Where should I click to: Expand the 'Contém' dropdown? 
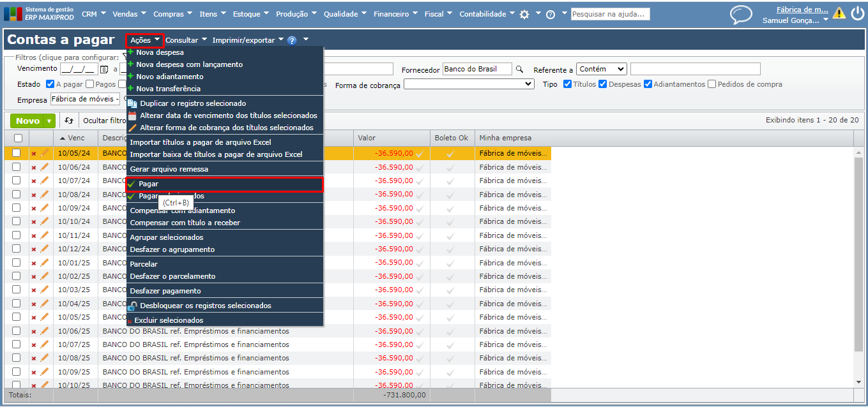pos(601,69)
